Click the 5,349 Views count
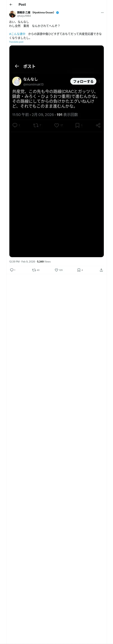Image resolution: width=113 pixels, height=644 pixels. [44, 261]
